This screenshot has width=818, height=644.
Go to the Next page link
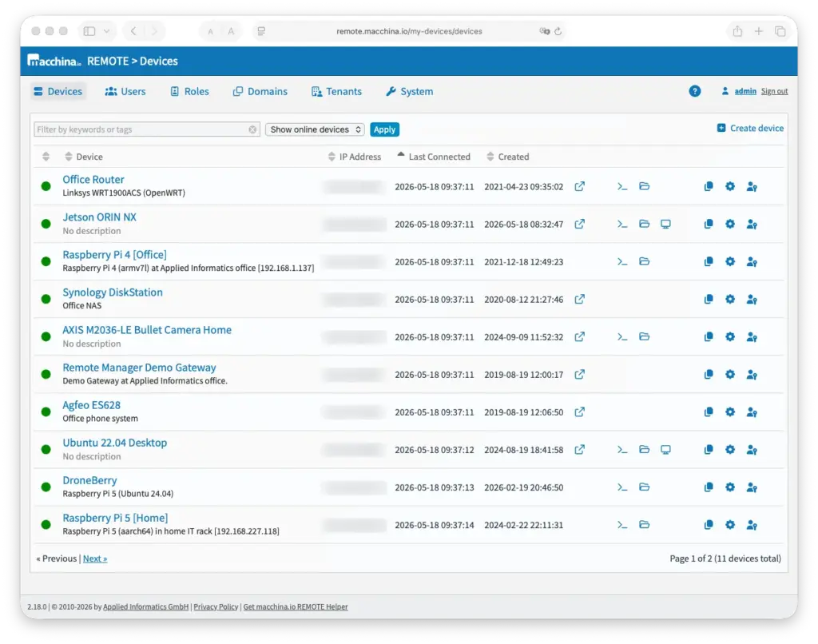[95, 559]
